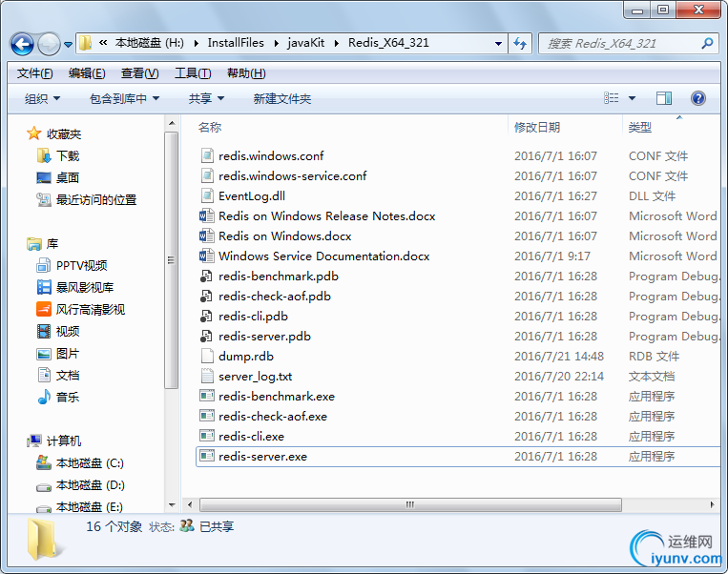
Task: Open the 文件(F) menu
Action: pos(34,73)
